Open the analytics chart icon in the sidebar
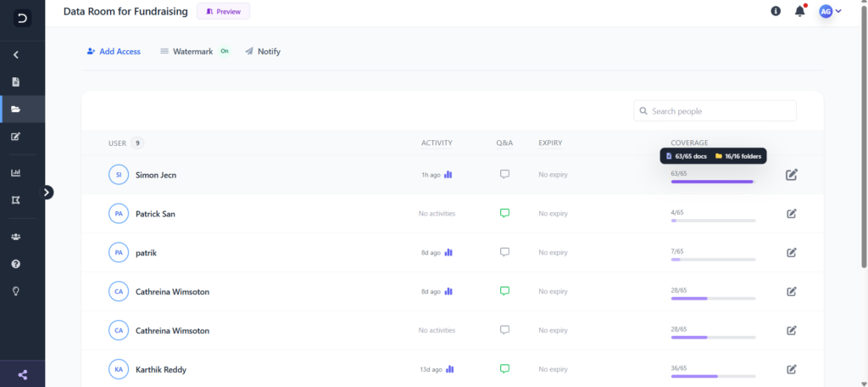This screenshot has width=868, height=387. [16, 173]
